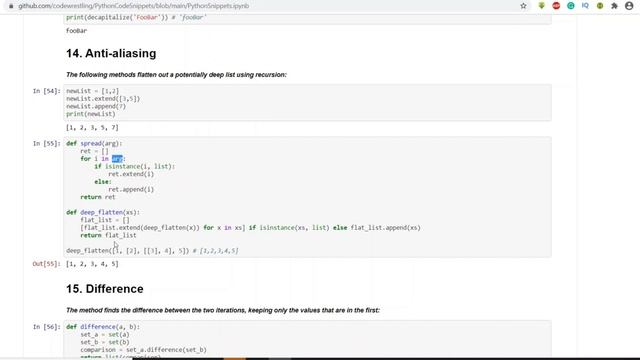Click the 'if isinstance(i, list):' line
The height and width of the screenshot is (360, 640).
coord(134,167)
